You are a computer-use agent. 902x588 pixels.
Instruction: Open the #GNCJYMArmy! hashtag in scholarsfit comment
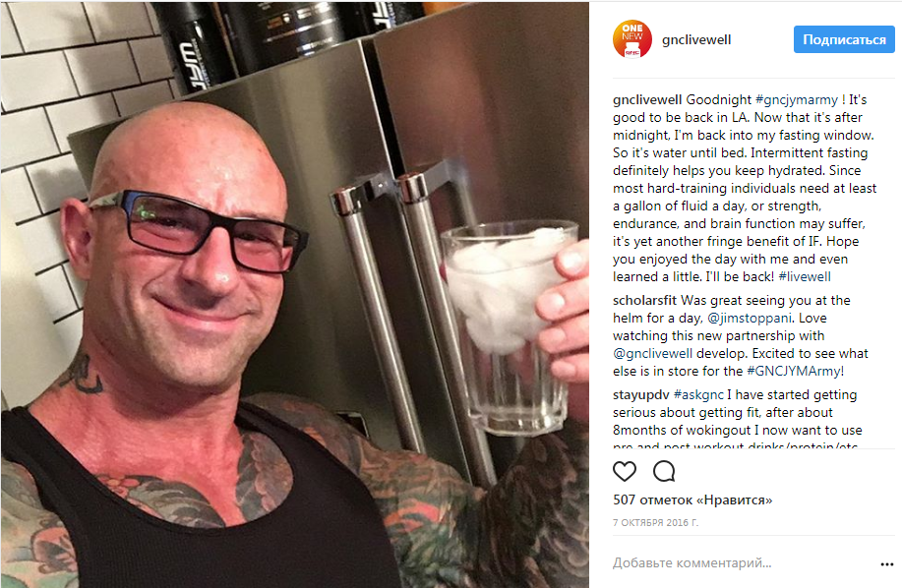pos(795,372)
